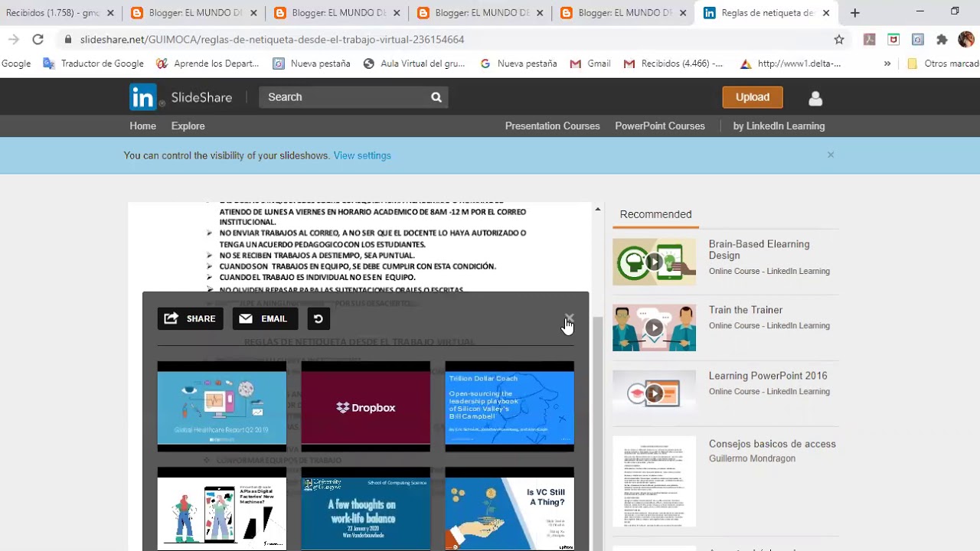Open Is VC Still A Thing thumbnail
This screenshot has width=980, height=551.
[510, 509]
